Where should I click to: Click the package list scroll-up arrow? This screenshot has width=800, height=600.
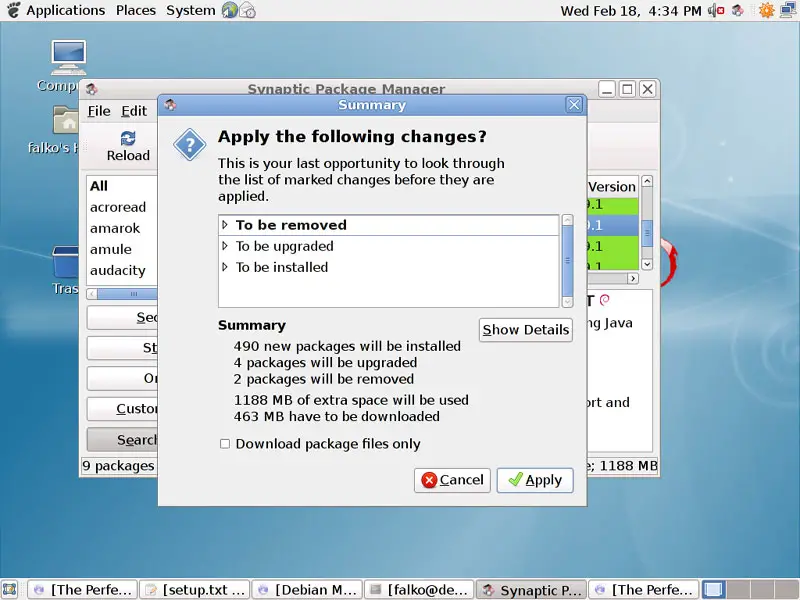coord(647,181)
